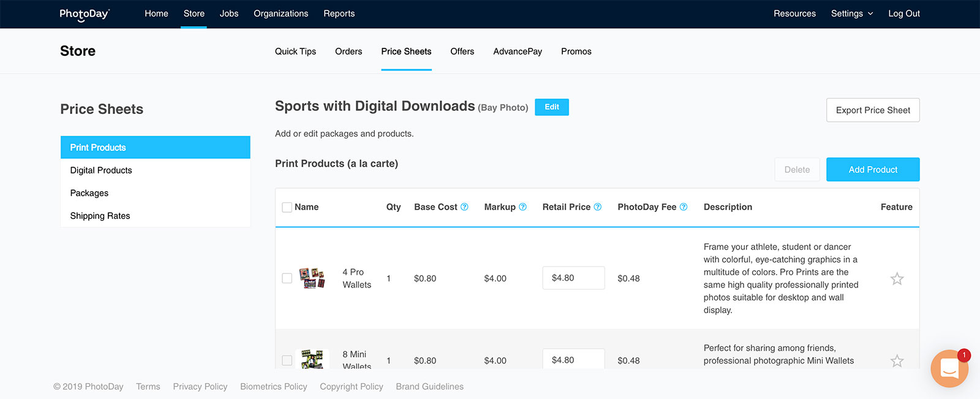Click 4 Pro Wallets $4.00 markup value
Image resolution: width=980 pixels, height=399 pixels.
click(495, 278)
